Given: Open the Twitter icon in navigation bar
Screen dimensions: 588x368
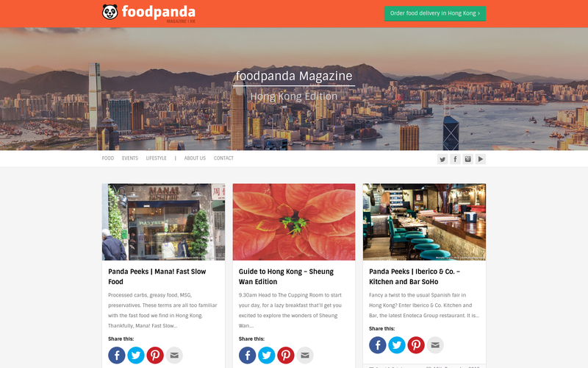Looking at the screenshot, I should tap(442, 159).
